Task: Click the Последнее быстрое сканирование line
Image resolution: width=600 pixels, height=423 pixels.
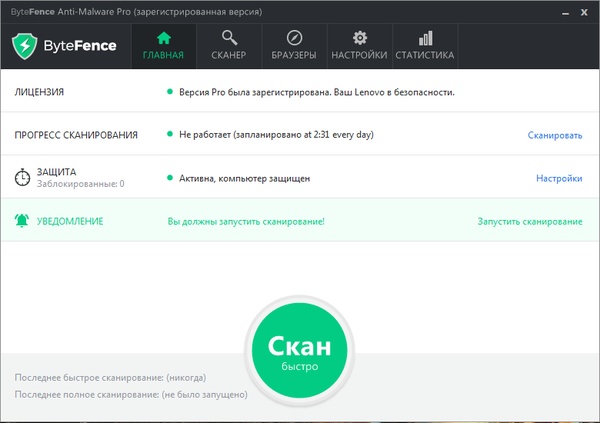Action: click(111, 377)
